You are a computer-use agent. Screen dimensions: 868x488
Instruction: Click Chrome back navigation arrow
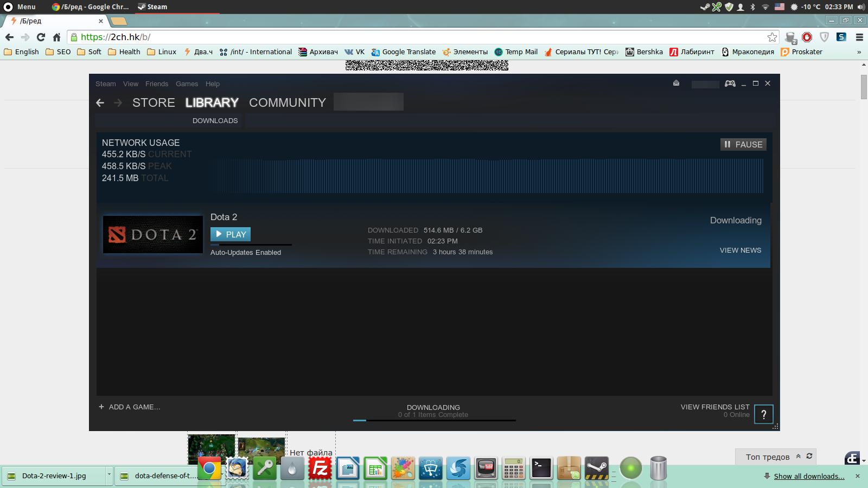[x=9, y=37]
